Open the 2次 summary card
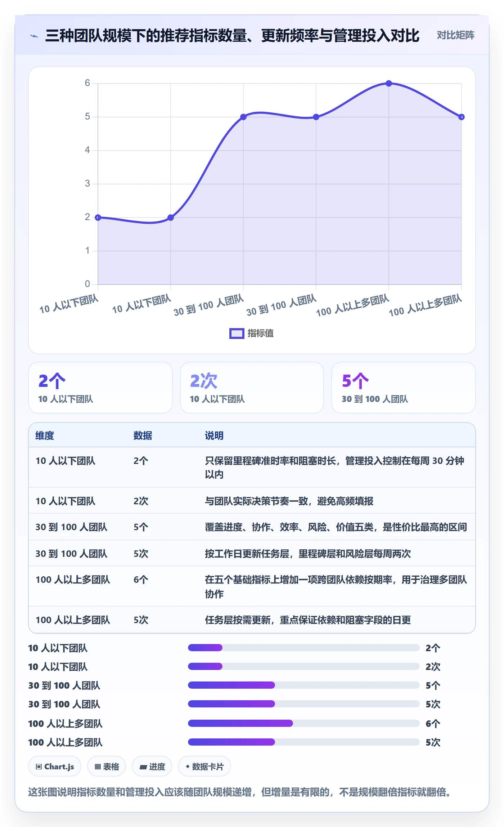Screen dimensions: 504x827 tap(252, 388)
